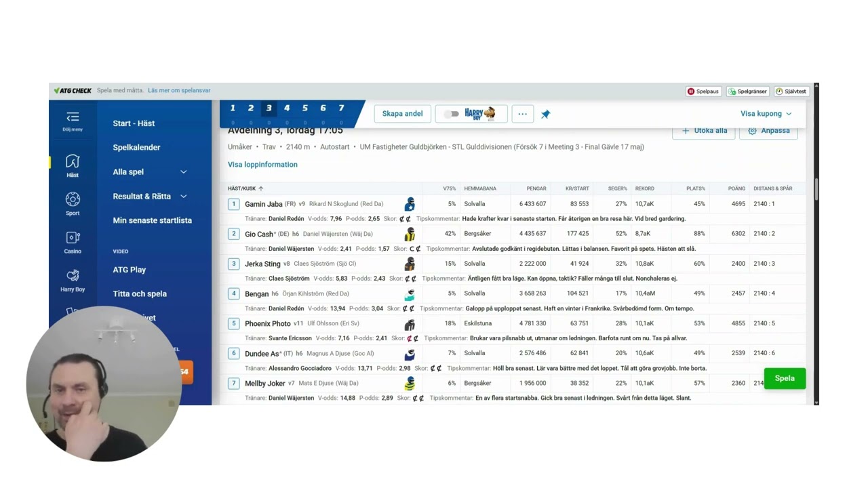Switch to Avdelning 1 tab
Viewport: 868px width, 488px height.
point(233,108)
